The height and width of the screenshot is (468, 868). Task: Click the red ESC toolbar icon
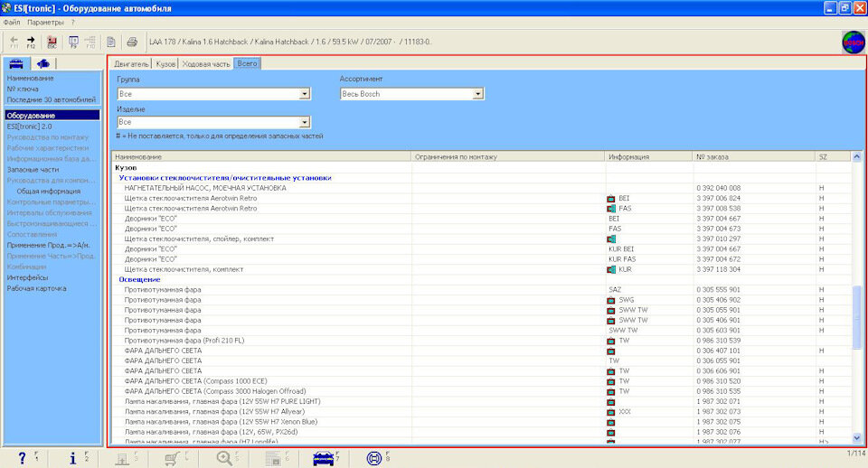tap(52, 42)
